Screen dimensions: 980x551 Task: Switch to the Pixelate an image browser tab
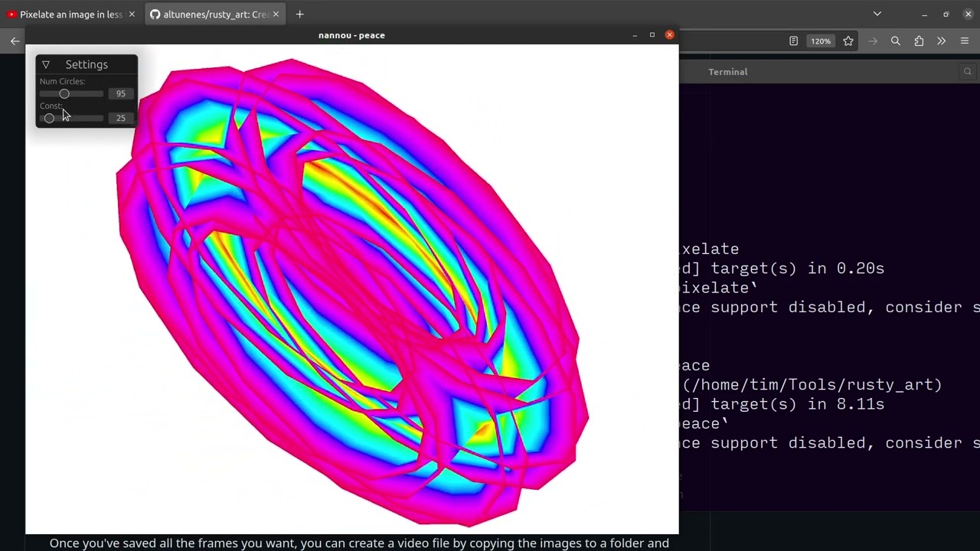71,14
